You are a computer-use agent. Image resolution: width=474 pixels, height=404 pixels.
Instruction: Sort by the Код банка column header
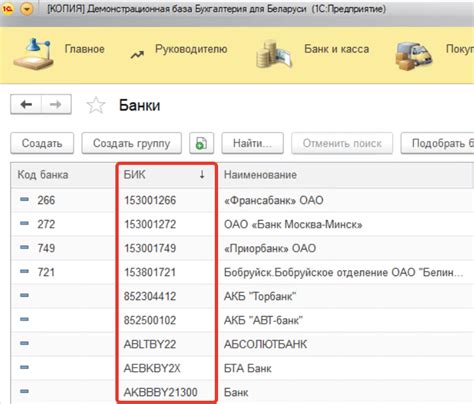point(63,175)
